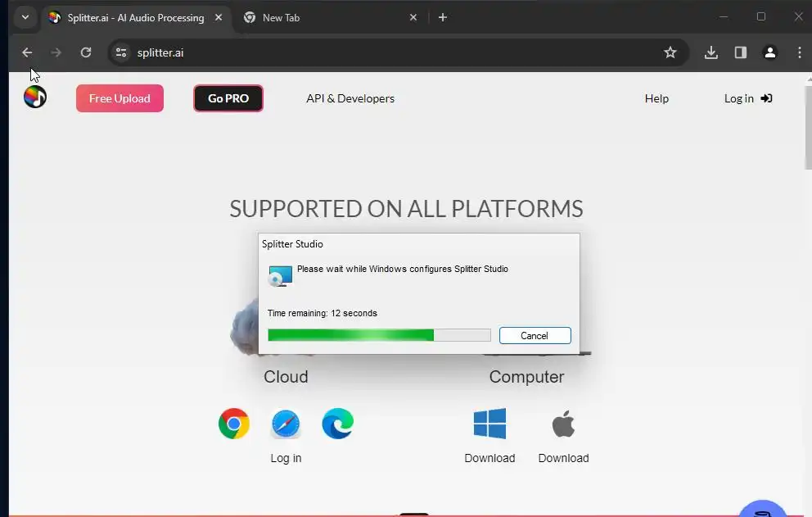Go back to the previous page

(x=27, y=52)
